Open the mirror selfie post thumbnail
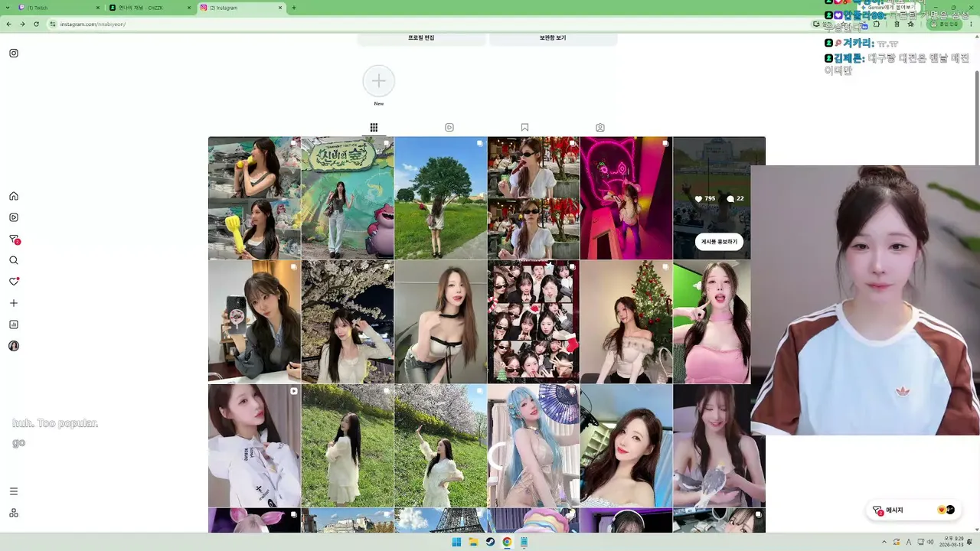980x551 pixels. click(x=254, y=321)
